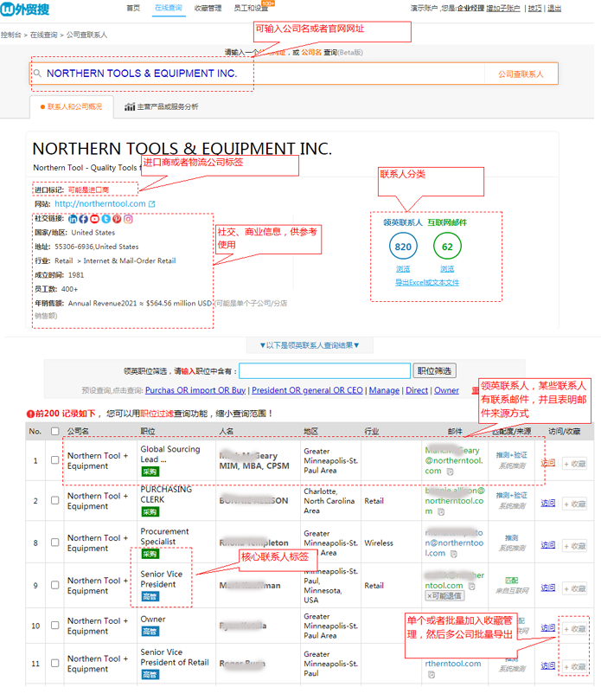Click the external link icon beside northerntool.com
The width and height of the screenshot is (601, 700).
pos(151,203)
